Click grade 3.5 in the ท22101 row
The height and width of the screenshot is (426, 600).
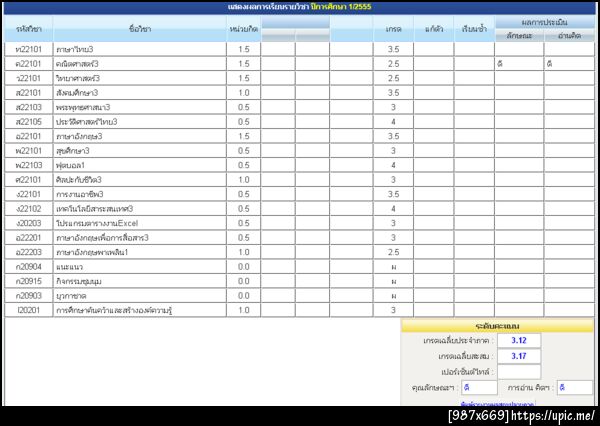[x=393, y=49]
